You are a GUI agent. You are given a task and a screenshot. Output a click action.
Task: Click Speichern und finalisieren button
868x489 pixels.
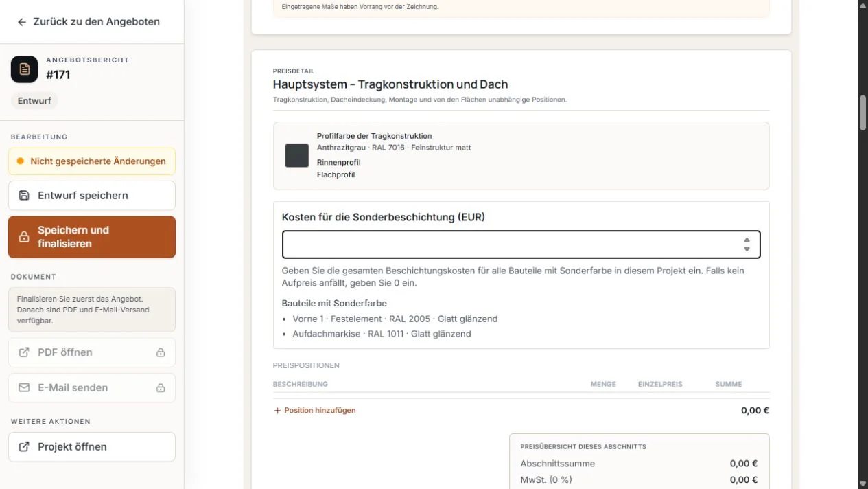tap(92, 237)
